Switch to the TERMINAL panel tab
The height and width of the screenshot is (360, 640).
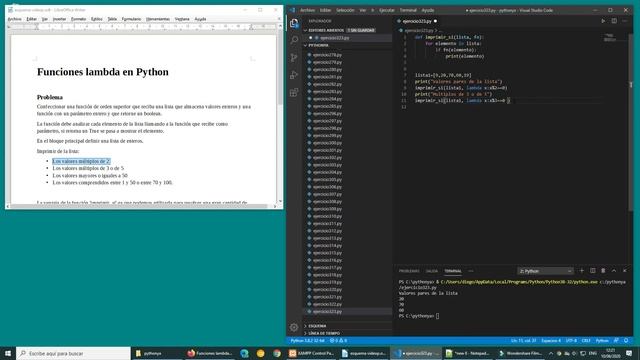click(x=453, y=271)
